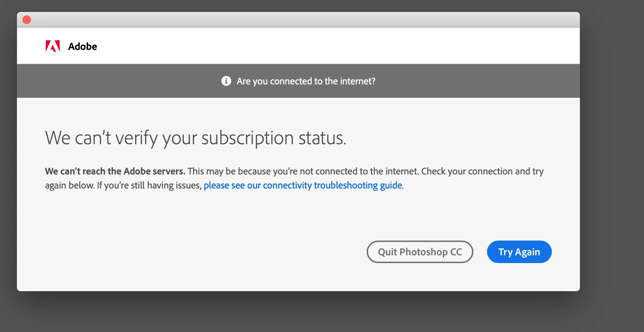Image resolution: width=644 pixels, height=332 pixels.
Task: Click the info icon in the banner
Action: [x=226, y=81]
